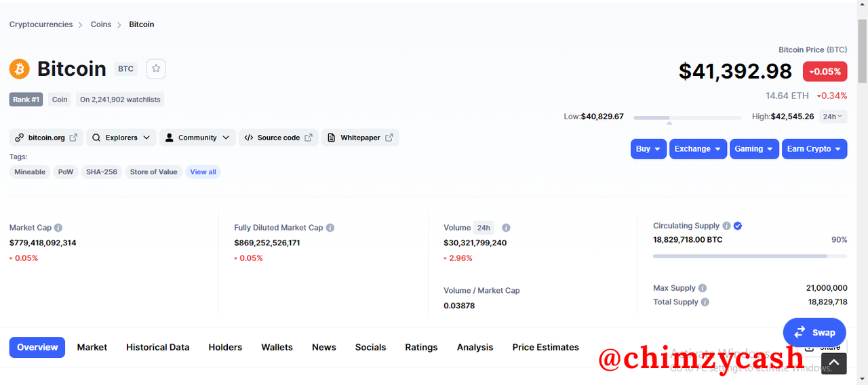Screen dimensions: 868x385
Task: Go to Cryptocurrencies breadcrumb
Action: point(41,24)
